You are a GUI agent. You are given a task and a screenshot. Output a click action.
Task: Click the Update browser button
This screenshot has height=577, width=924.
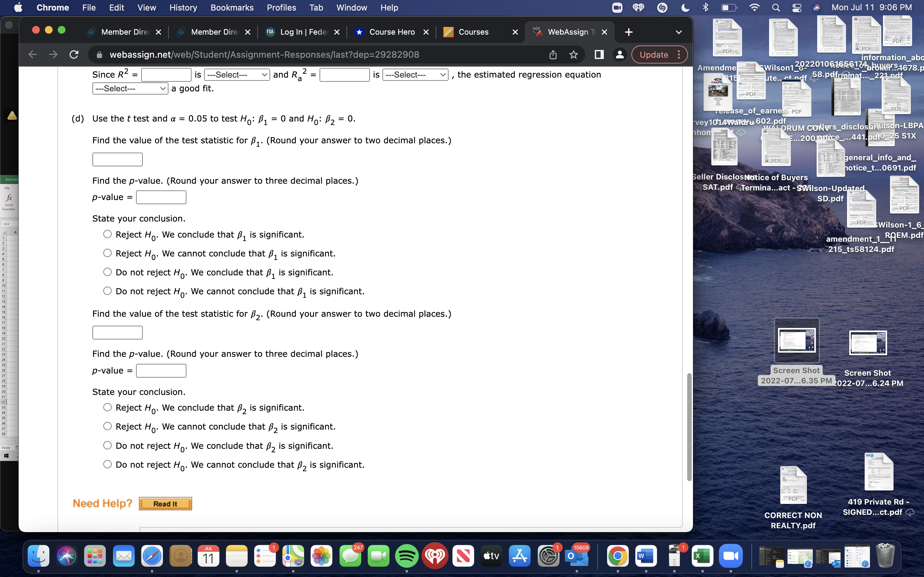pos(654,54)
